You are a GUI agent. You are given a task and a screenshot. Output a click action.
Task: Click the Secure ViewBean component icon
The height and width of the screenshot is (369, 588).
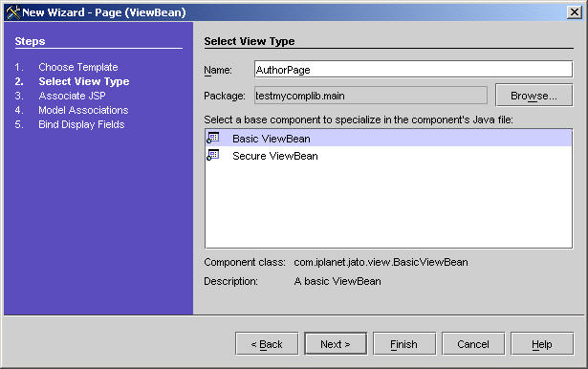[x=213, y=155]
